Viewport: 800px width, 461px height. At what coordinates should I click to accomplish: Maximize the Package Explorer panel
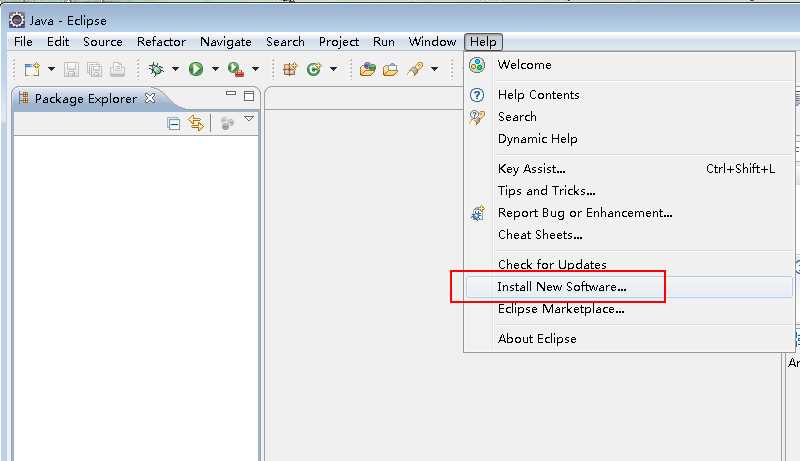pos(249,95)
